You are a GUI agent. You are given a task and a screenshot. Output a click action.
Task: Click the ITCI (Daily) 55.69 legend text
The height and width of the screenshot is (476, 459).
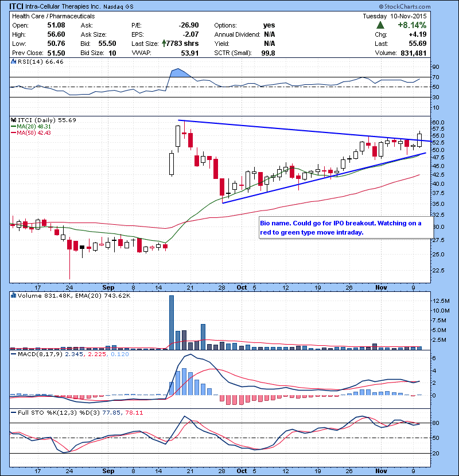(47, 120)
